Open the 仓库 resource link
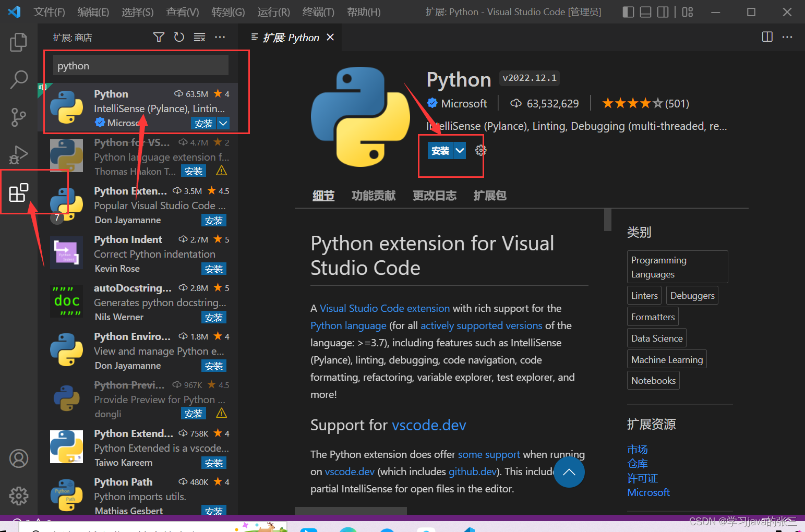The image size is (805, 532). pos(638,464)
